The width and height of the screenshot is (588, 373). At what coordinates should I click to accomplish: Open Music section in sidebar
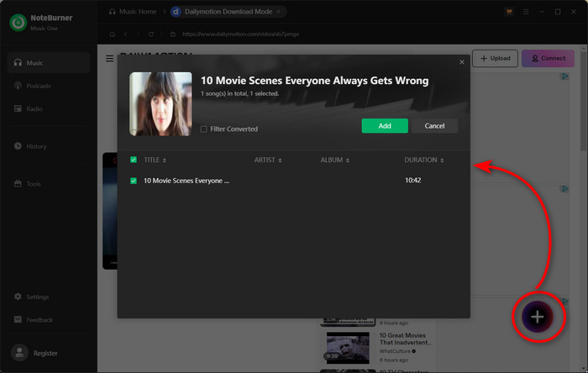(x=49, y=63)
